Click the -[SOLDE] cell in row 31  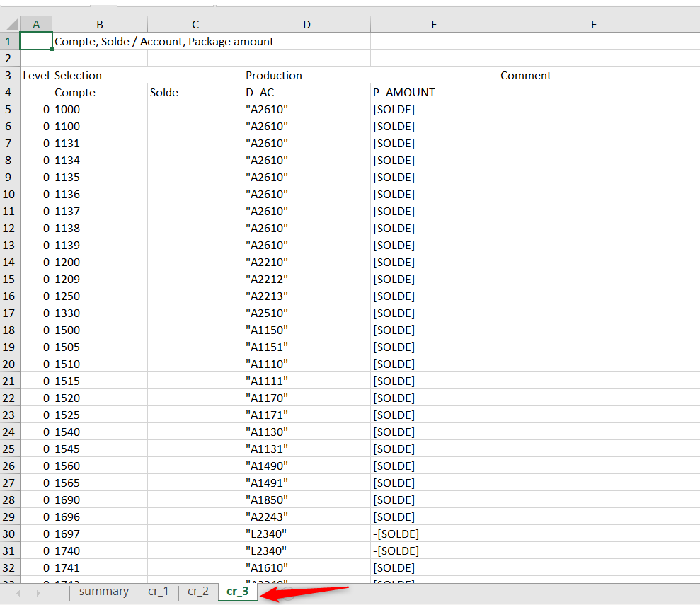tap(434, 551)
